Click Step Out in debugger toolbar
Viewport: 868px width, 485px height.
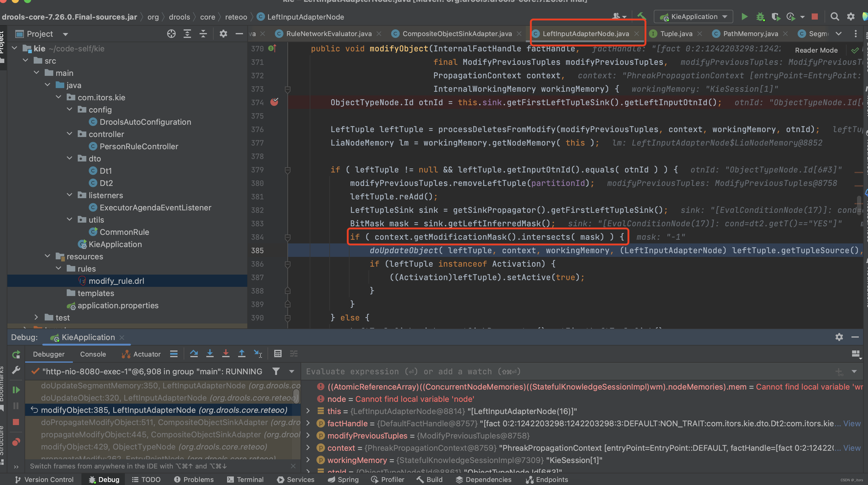pos(241,354)
